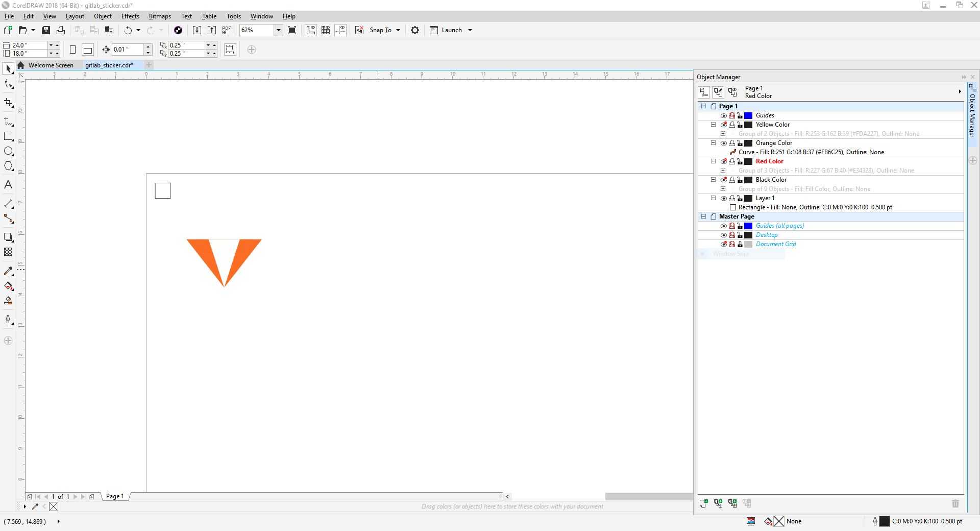Open the Outline Pen tool
980x531 pixels.
click(x=8, y=320)
